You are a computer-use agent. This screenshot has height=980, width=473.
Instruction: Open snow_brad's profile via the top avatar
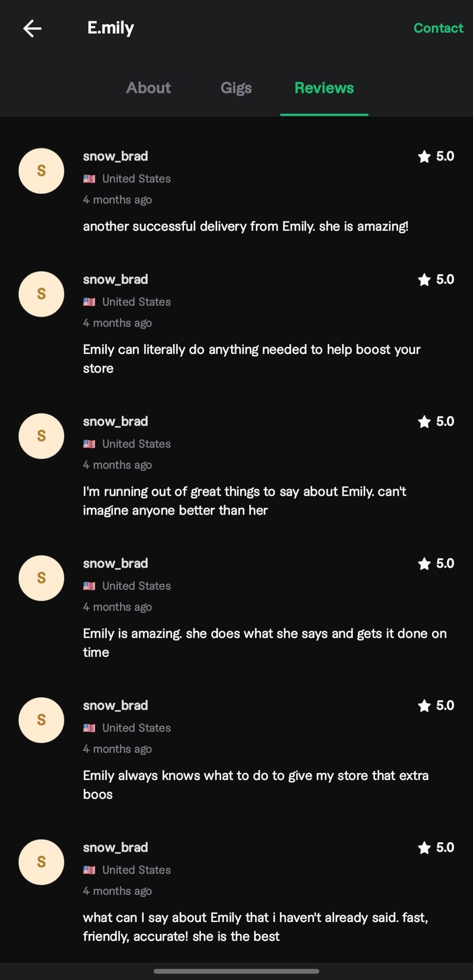pos(41,171)
